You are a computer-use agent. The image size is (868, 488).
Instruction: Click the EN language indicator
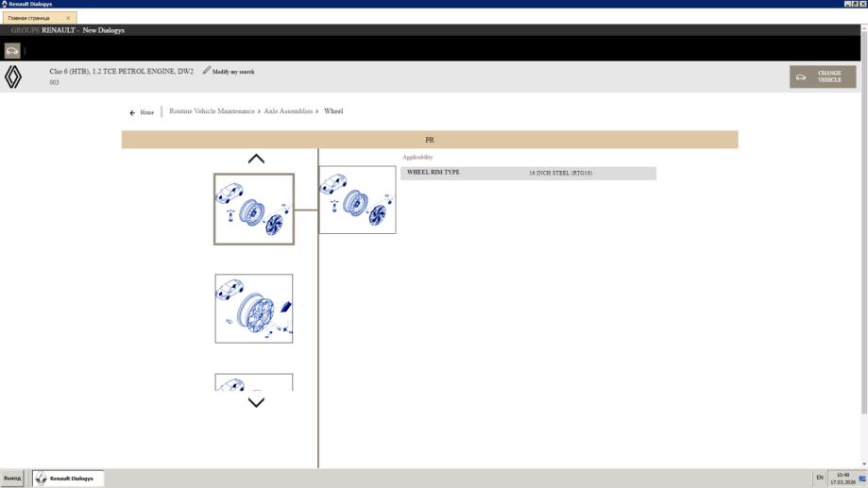820,478
